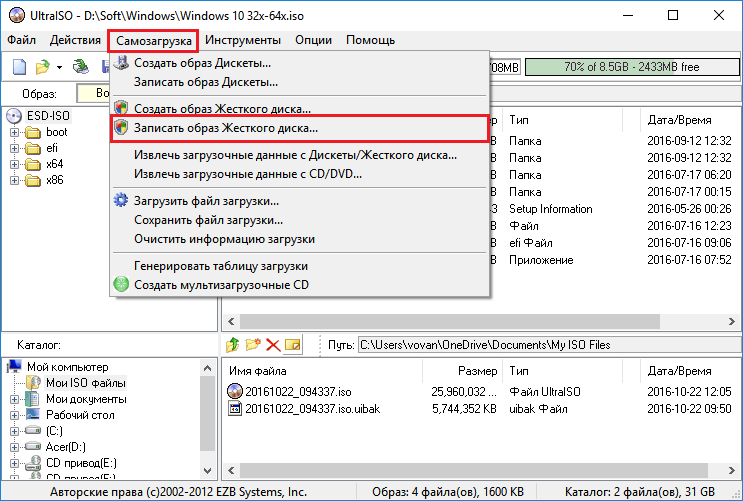
Task: Expand the Мои документы tree node
Action: (14, 399)
